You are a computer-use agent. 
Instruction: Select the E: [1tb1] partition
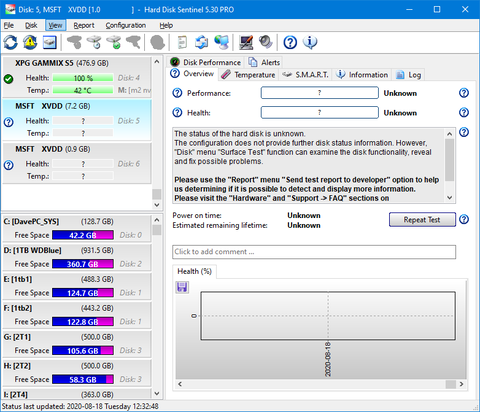(77, 286)
